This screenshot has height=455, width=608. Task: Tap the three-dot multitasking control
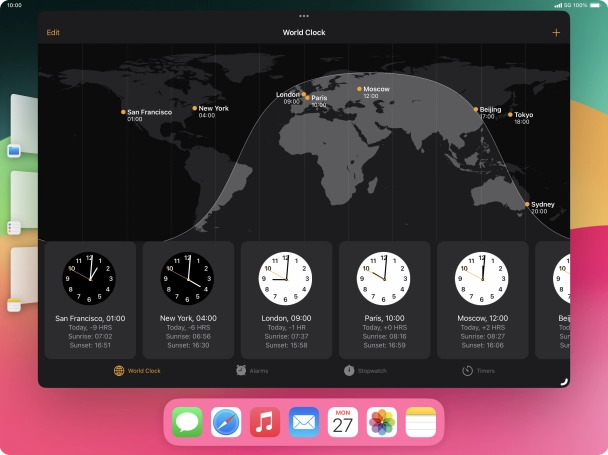(304, 16)
